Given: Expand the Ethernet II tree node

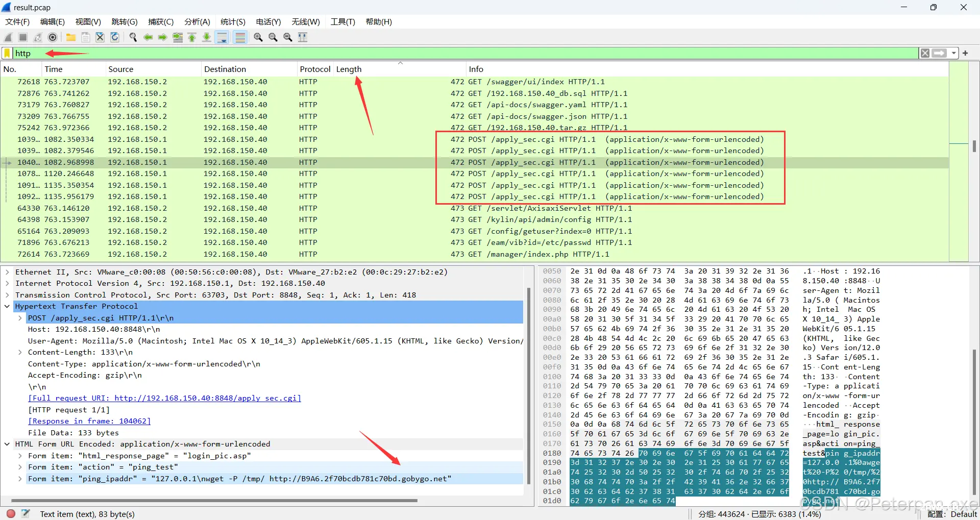Looking at the screenshot, I should pyautogui.click(x=7, y=272).
